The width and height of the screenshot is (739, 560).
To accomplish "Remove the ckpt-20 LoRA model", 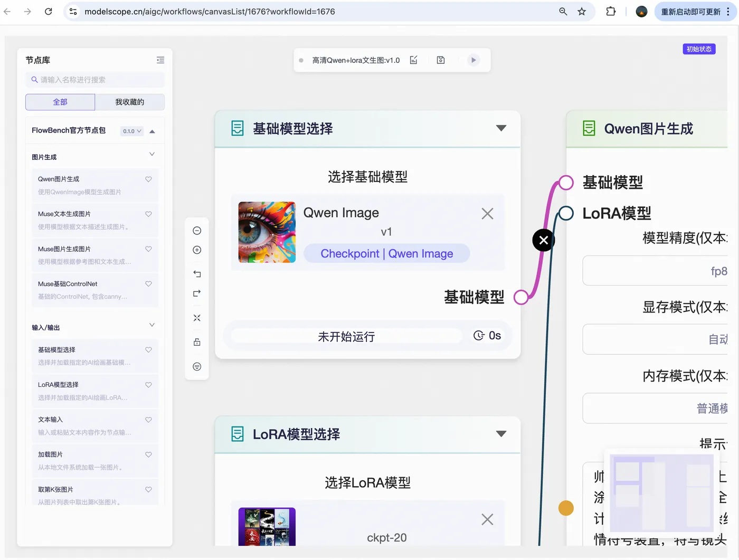I will point(487,519).
